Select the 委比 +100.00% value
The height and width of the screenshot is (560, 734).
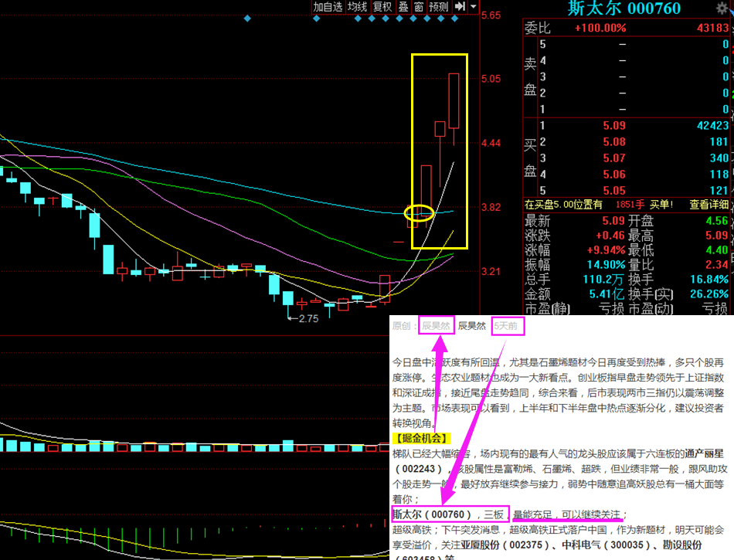click(x=600, y=28)
